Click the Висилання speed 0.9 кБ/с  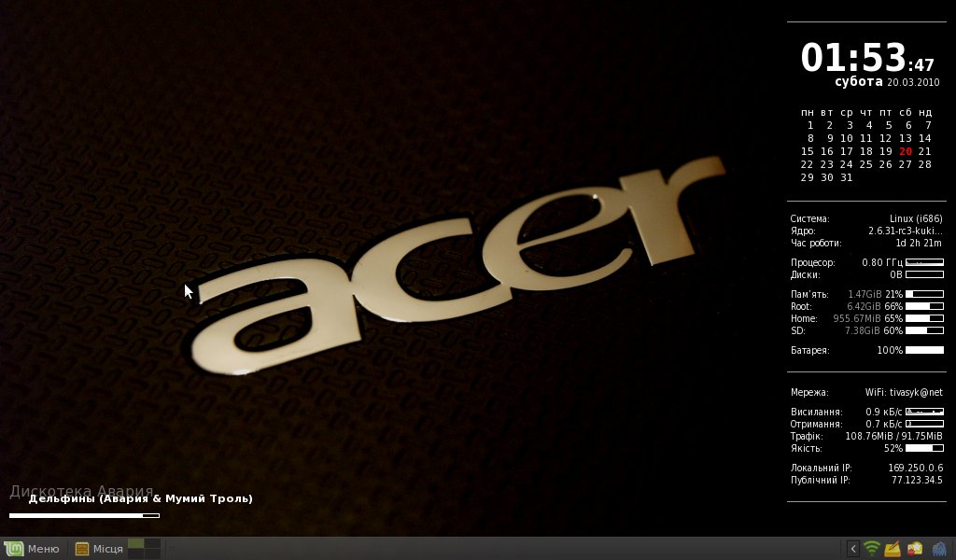coord(883,412)
